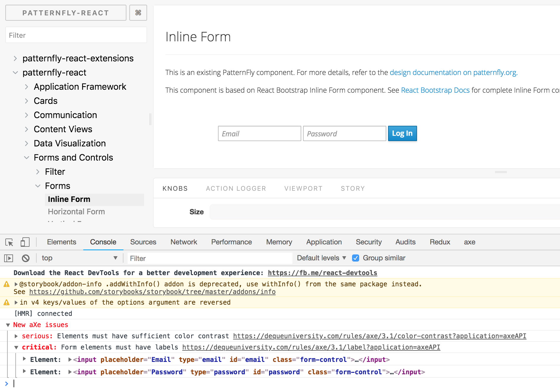Expand the v4 keys/values warning message
560x392 pixels.
pyautogui.click(x=16, y=303)
